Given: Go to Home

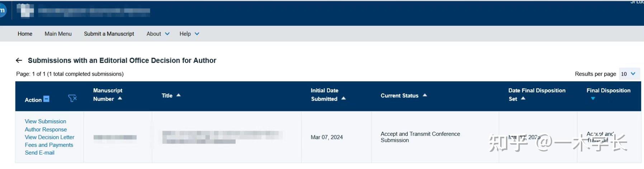Looking at the screenshot, I should pos(25,34).
